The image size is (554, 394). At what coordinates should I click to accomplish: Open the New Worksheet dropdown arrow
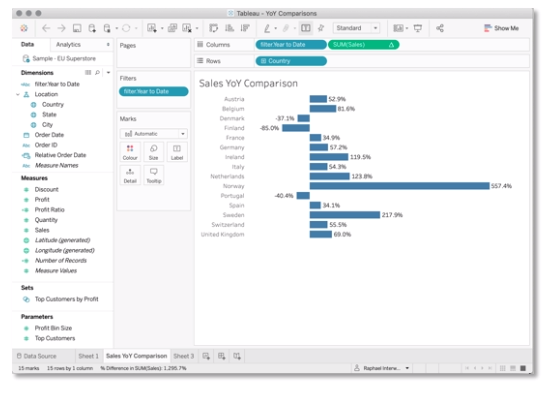coord(162,28)
